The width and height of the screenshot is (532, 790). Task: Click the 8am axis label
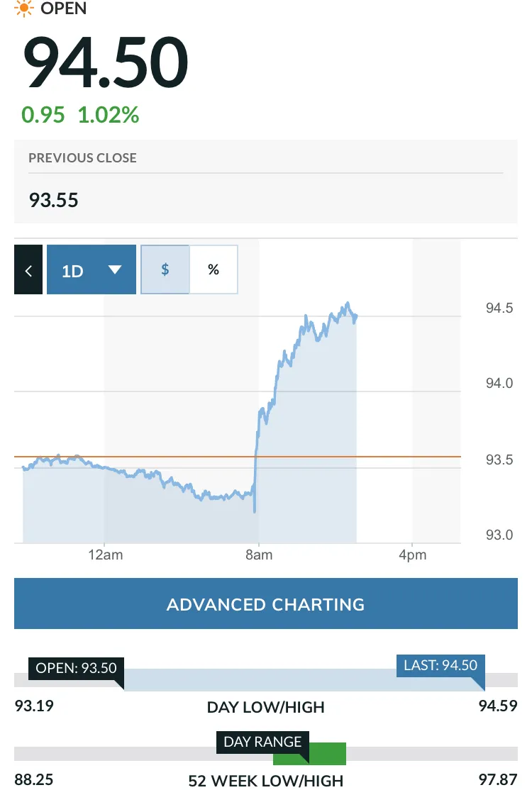[259, 555]
